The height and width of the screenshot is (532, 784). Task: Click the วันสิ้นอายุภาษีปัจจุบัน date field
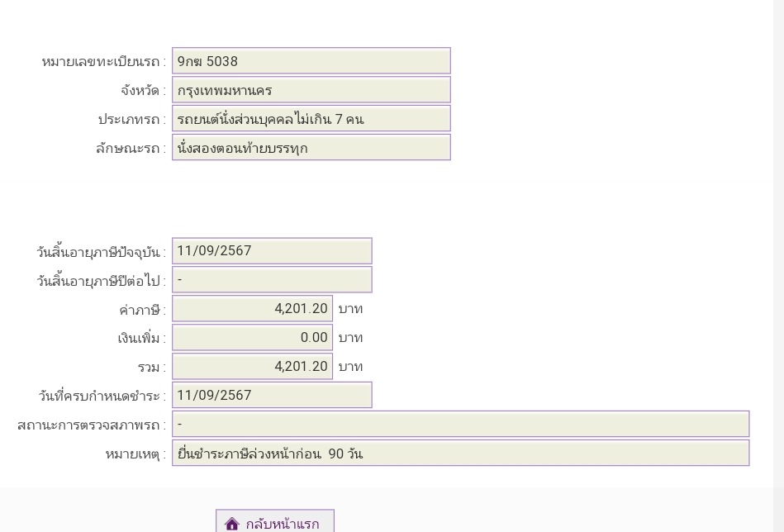[x=272, y=251]
